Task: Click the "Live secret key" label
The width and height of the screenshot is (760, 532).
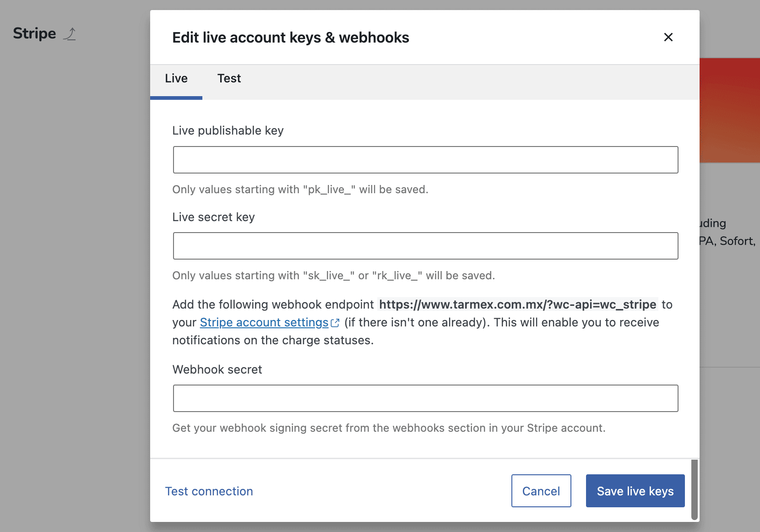Action: click(213, 217)
